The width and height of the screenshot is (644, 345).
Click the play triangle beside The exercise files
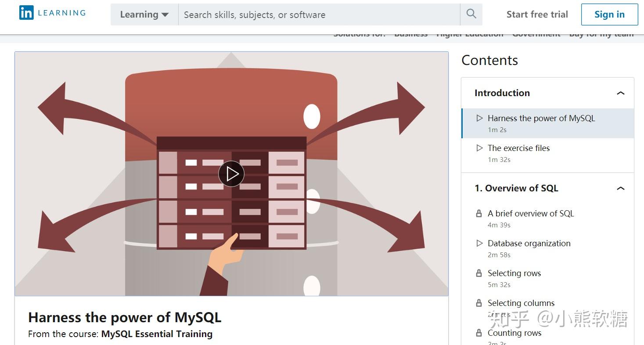[x=479, y=148]
